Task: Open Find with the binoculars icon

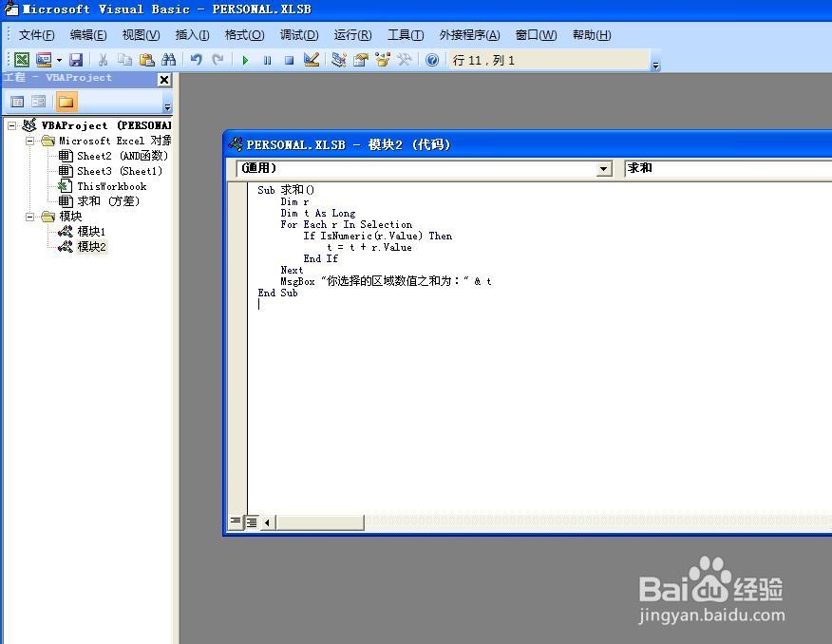Action: (x=169, y=60)
